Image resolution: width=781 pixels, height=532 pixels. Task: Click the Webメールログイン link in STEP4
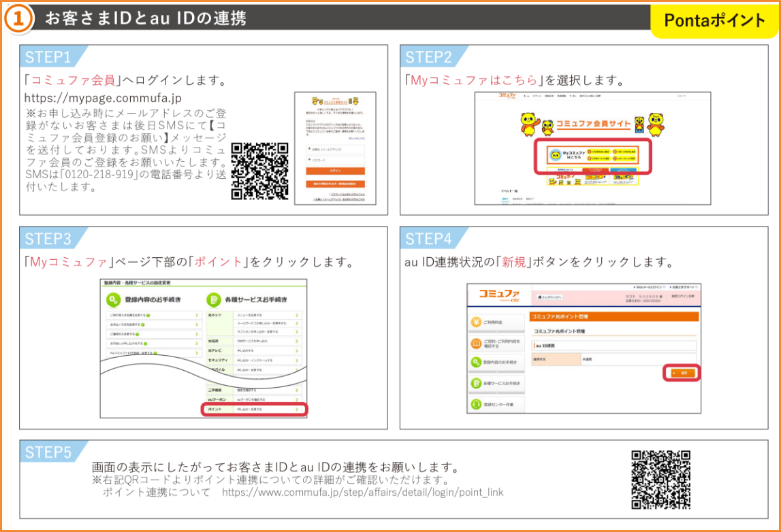click(x=649, y=287)
